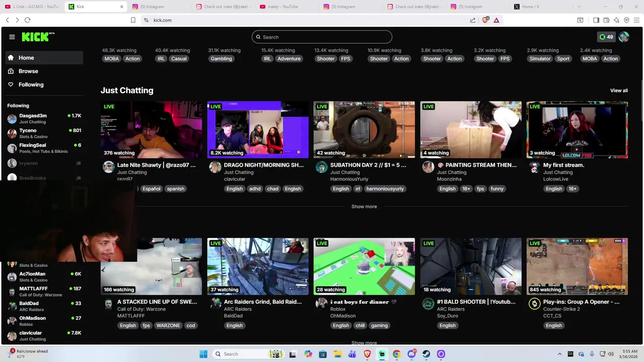Viewport: 644px width, 362px height.
Task: Select Home in the Kick sidebar
Action: point(44,58)
